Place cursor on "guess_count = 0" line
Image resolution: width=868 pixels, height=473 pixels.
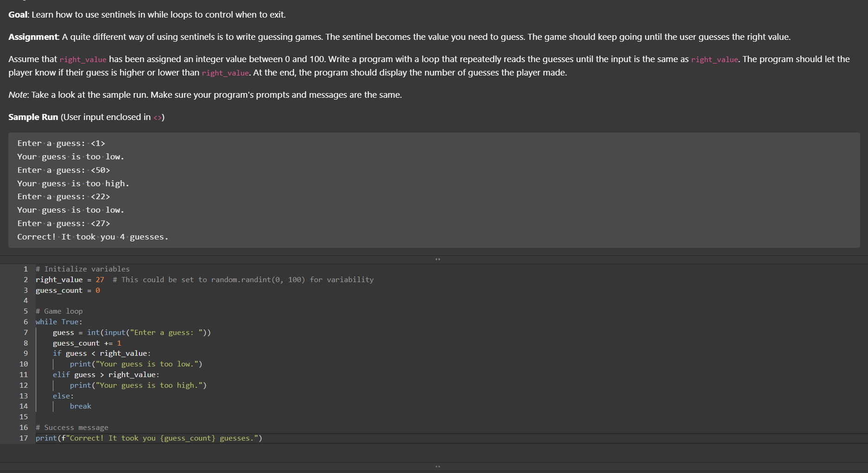[x=68, y=290]
